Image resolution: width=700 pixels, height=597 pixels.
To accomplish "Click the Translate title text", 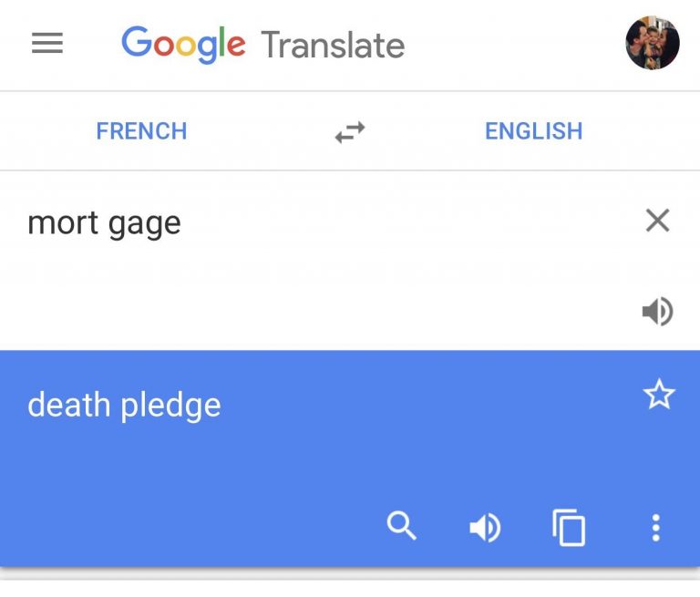I will 333,45.
